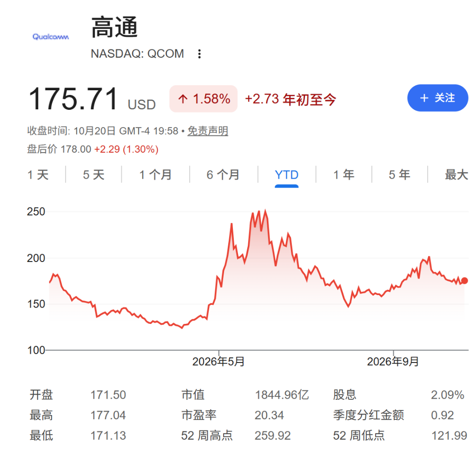The height and width of the screenshot is (450, 476).
Task: Open the three-dot more options menu
Action: pyautogui.click(x=199, y=54)
